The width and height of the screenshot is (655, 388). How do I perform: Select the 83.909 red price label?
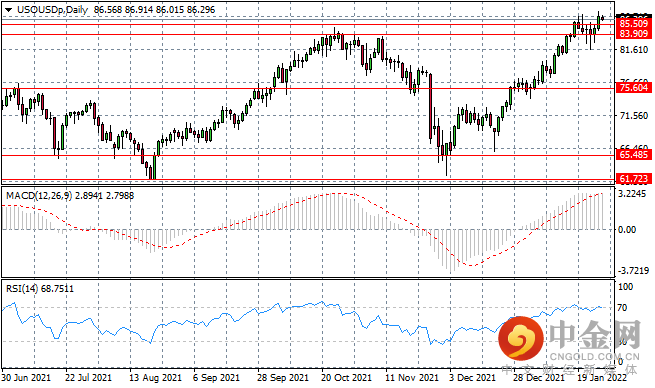(633, 33)
